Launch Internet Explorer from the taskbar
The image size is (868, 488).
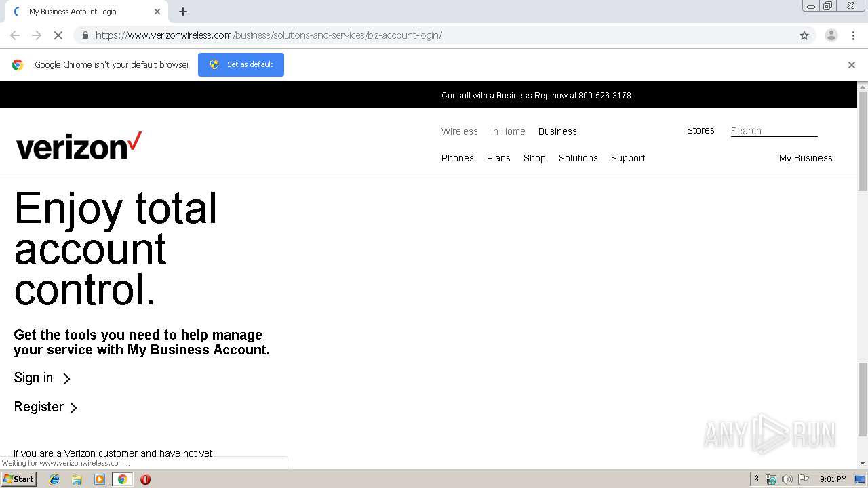click(x=54, y=479)
